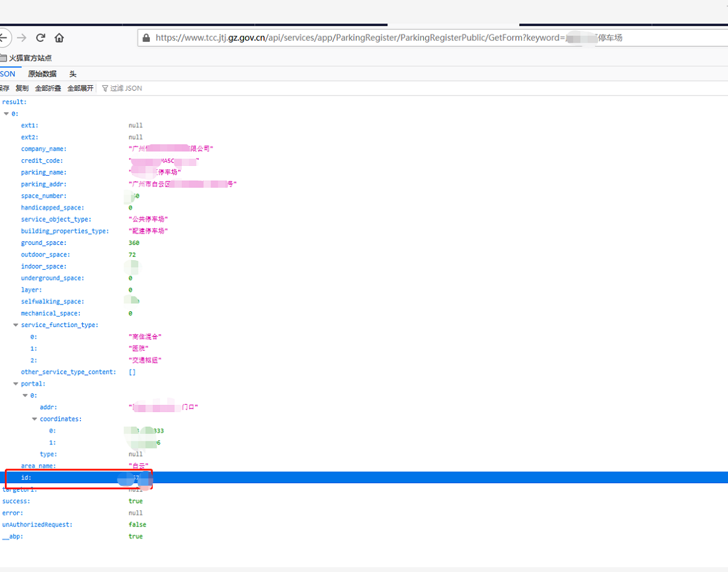Focus the 过滤 JSON filter field
728x572 pixels.
126,88
